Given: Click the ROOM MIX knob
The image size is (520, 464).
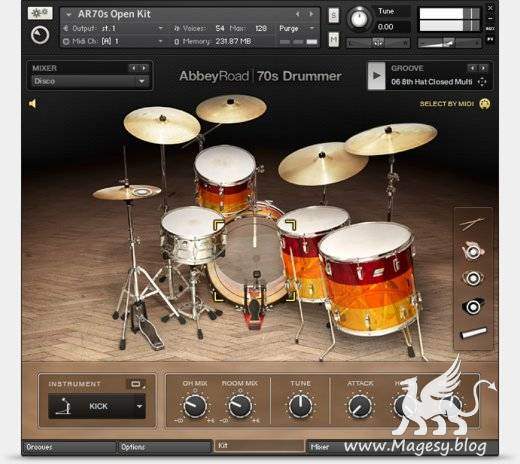Looking at the screenshot, I should (240, 406).
